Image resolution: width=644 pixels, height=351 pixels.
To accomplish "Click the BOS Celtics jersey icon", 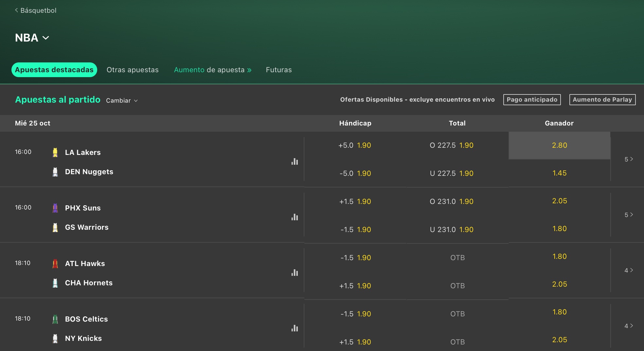I will pos(55,319).
